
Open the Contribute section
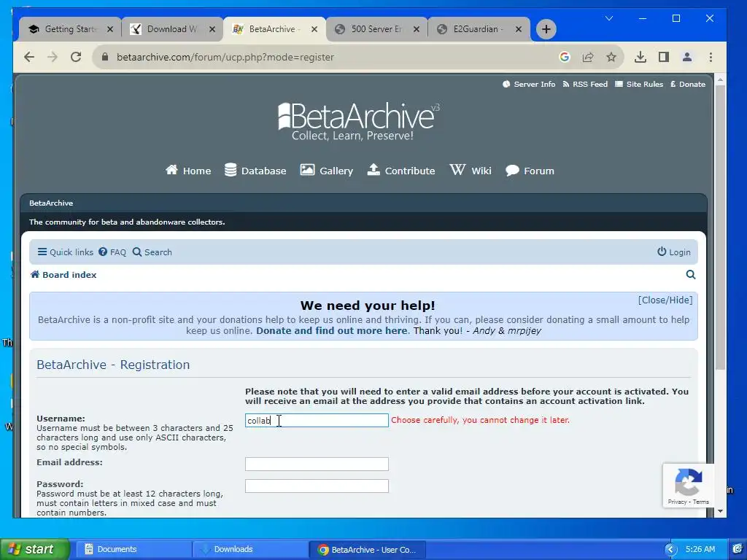(401, 171)
